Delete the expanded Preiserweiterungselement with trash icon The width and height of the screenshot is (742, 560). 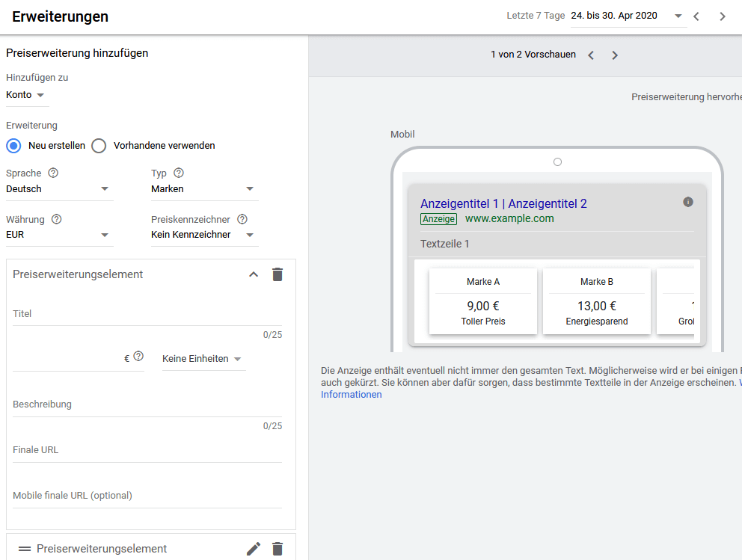pyautogui.click(x=278, y=274)
